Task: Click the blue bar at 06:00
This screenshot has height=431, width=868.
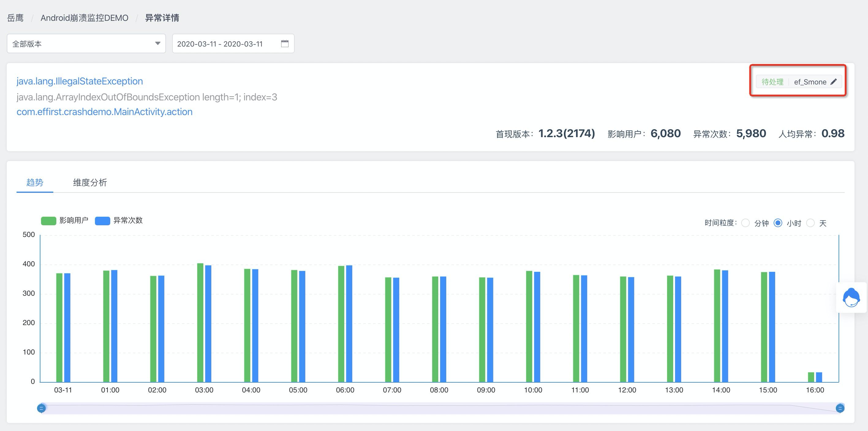Action: pyautogui.click(x=349, y=324)
